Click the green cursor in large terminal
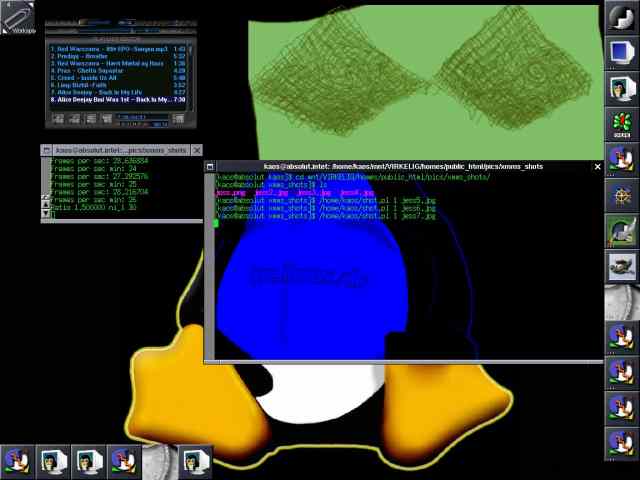 [x=216, y=223]
